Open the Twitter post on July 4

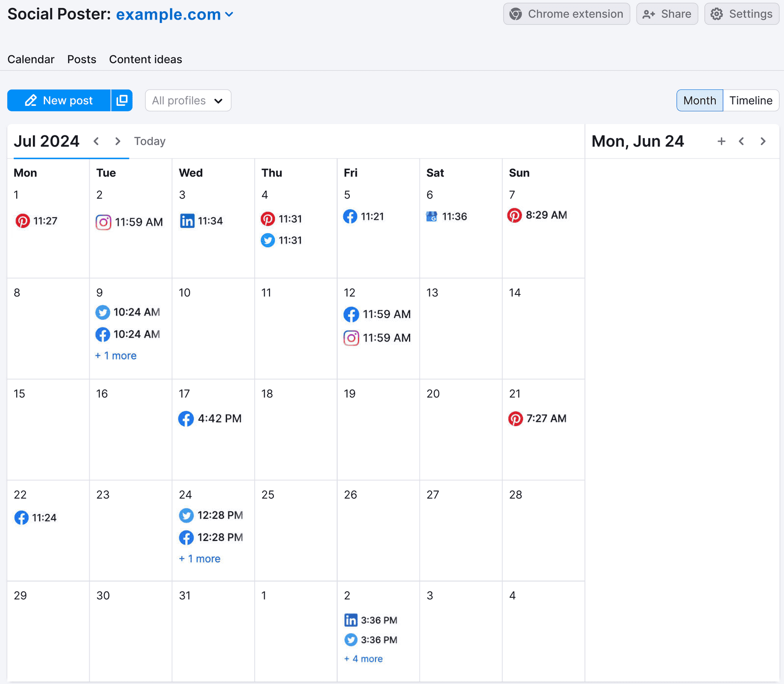click(268, 240)
